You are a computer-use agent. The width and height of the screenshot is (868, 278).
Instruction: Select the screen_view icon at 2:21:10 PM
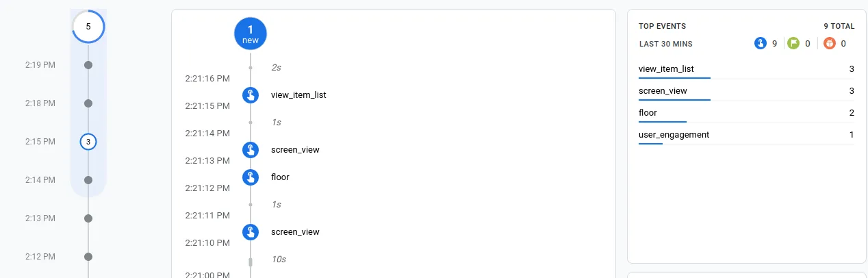(251, 232)
